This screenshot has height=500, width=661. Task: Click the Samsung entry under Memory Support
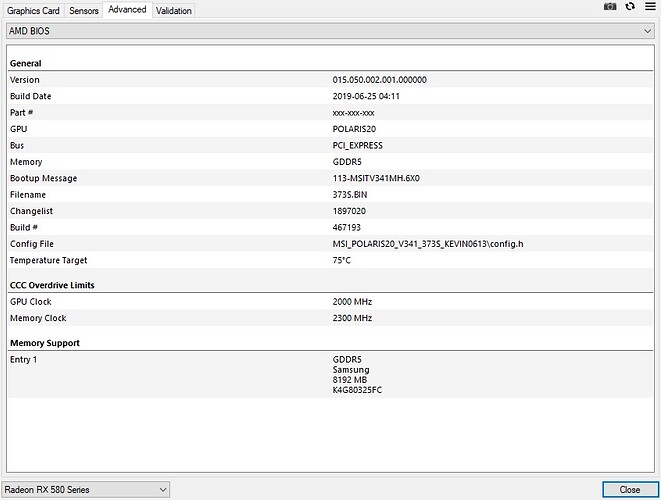[351, 370]
